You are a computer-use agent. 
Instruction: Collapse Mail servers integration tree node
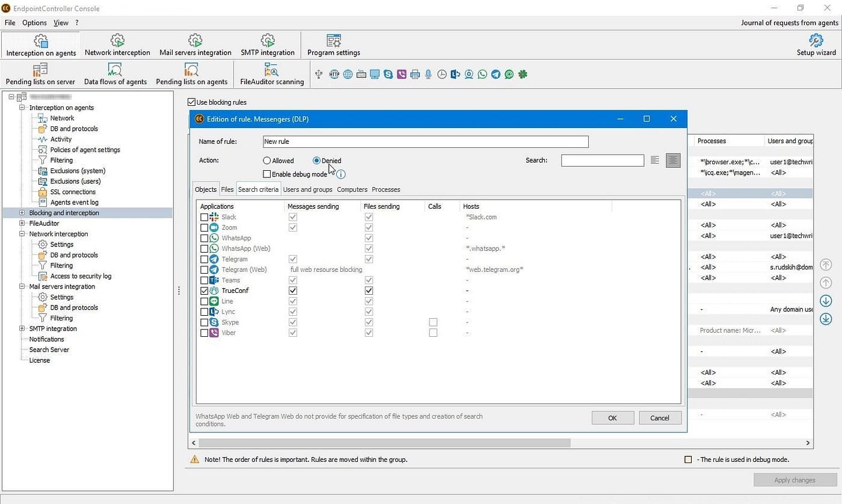[x=22, y=286]
